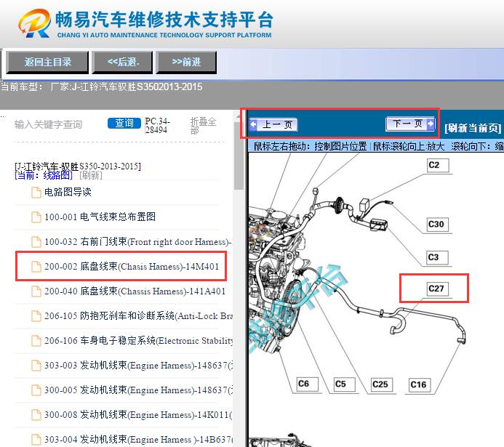Click the 返回主目录 button
Image resolution: width=504 pixels, height=447 pixels.
(47, 62)
